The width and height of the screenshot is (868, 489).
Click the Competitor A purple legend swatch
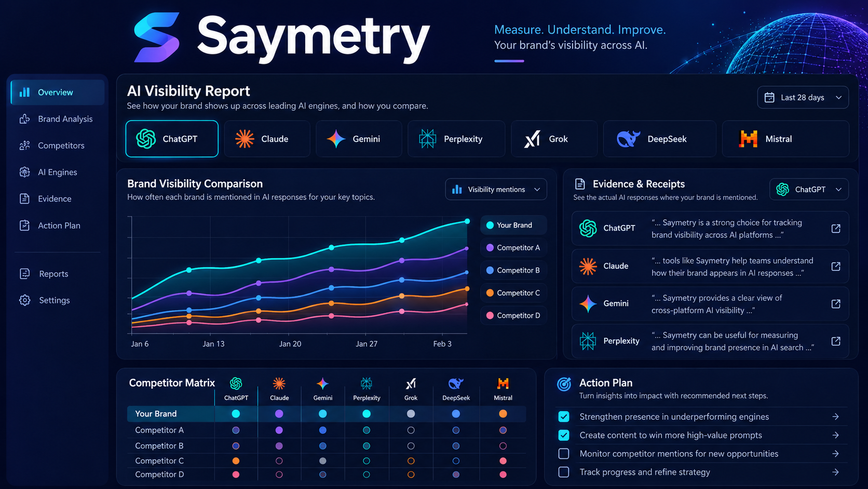point(490,248)
